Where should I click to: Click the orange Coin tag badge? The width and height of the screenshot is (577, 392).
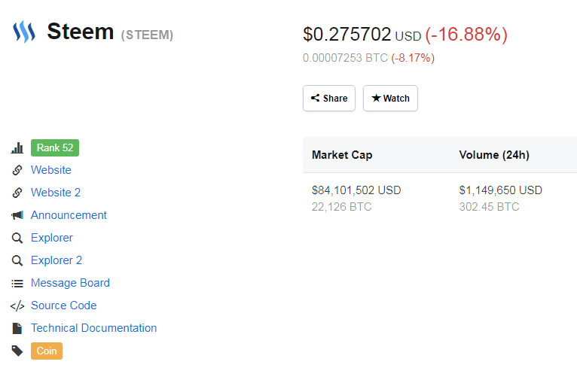click(47, 351)
